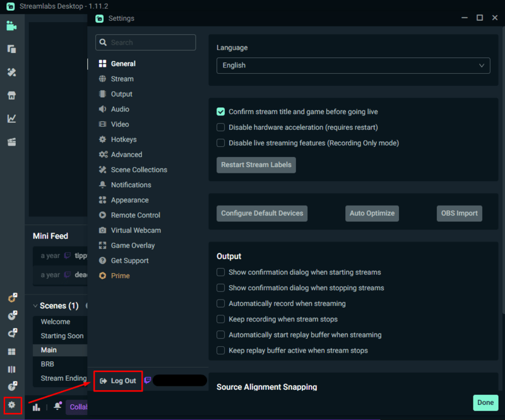Open the settings gear icon
Image resolution: width=505 pixels, height=420 pixels.
[x=12, y=405]
